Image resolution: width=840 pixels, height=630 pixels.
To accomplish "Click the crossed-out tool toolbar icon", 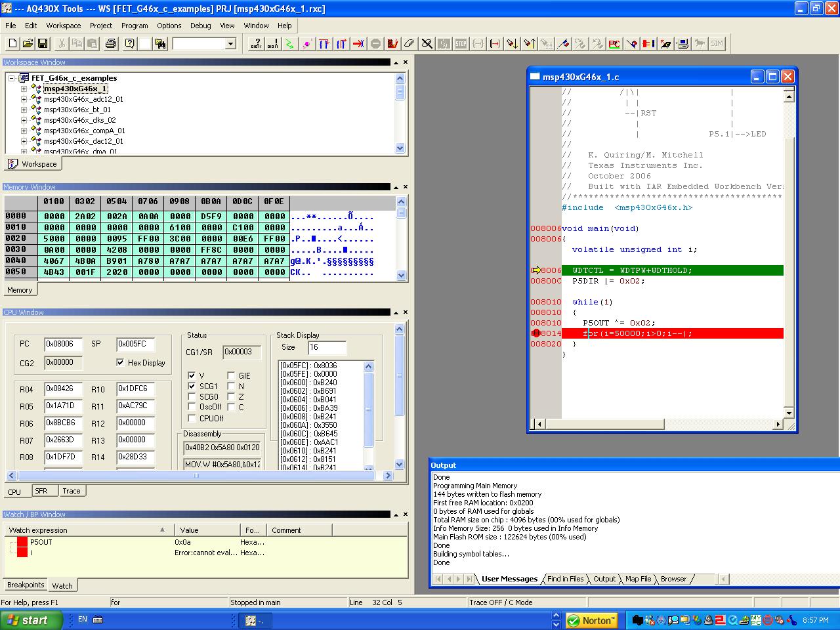I will point(427,43).
